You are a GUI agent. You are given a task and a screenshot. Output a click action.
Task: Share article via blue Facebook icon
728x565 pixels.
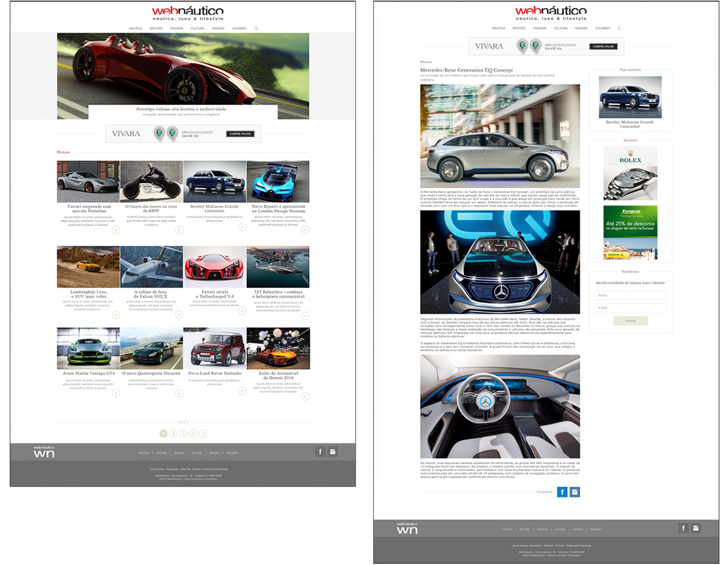point(562,492)
